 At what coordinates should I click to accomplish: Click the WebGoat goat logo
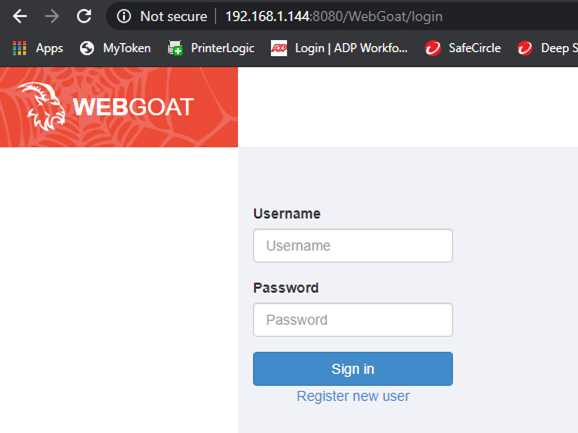(42, 106)
